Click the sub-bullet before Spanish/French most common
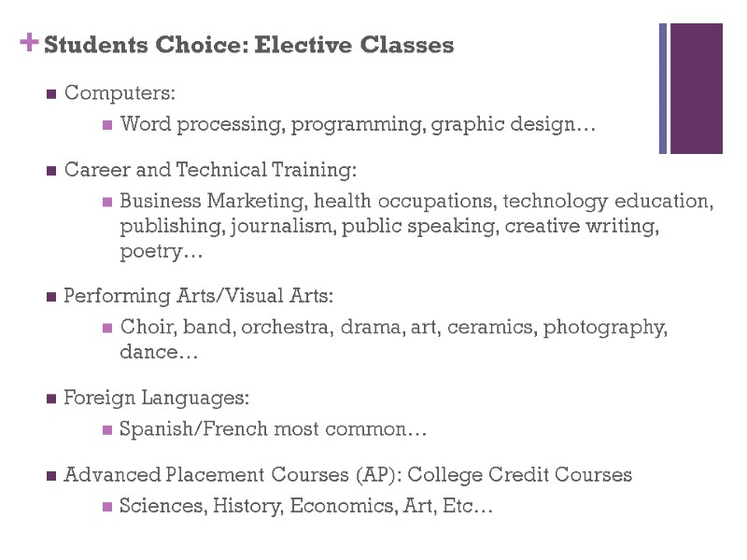The image size is (747, 560). point(107,430)
